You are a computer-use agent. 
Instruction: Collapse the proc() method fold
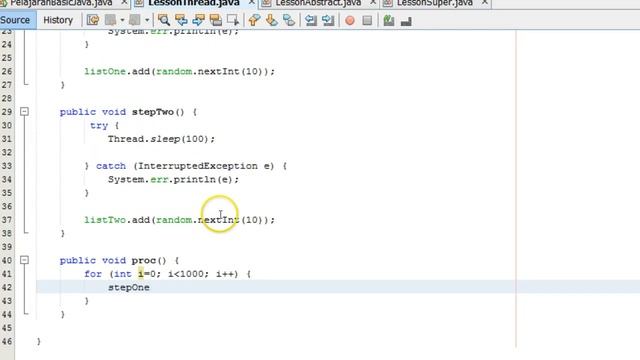[x=24, y=260]
